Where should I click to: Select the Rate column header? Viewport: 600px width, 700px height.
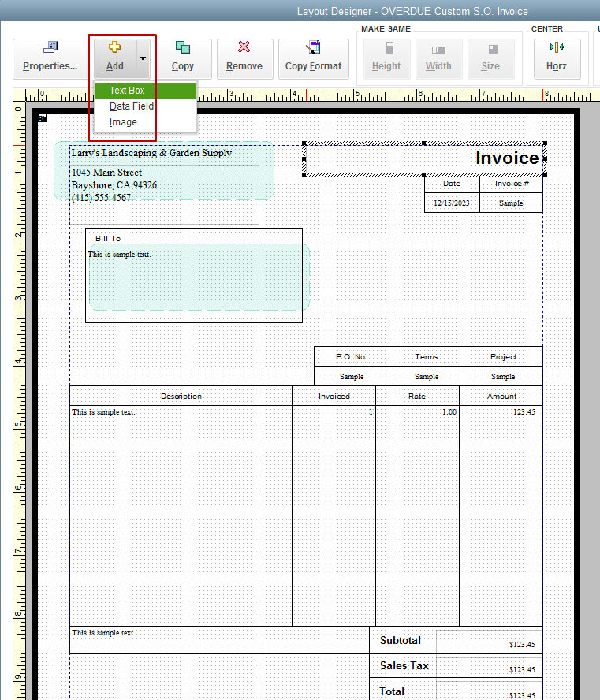(417, 396)
